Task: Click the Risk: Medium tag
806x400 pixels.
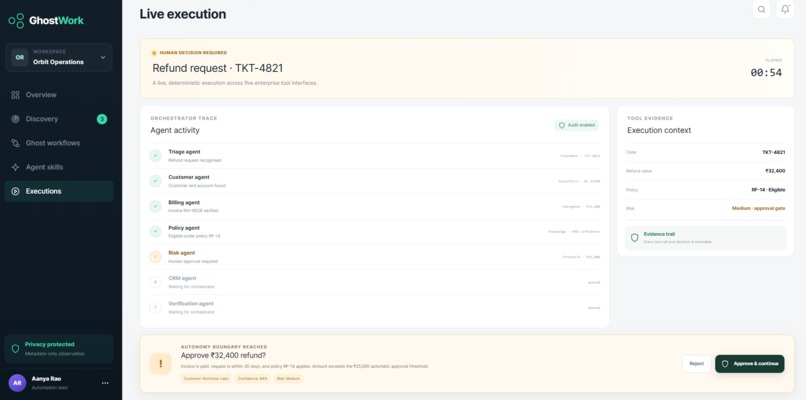Action: click(288, 379)
